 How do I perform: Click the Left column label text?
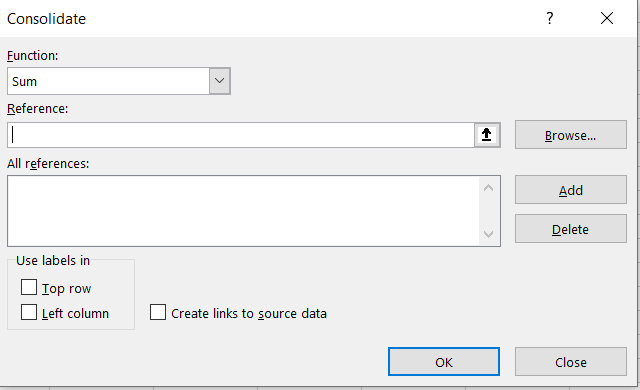pyautogui.click(x=76, y=313)
